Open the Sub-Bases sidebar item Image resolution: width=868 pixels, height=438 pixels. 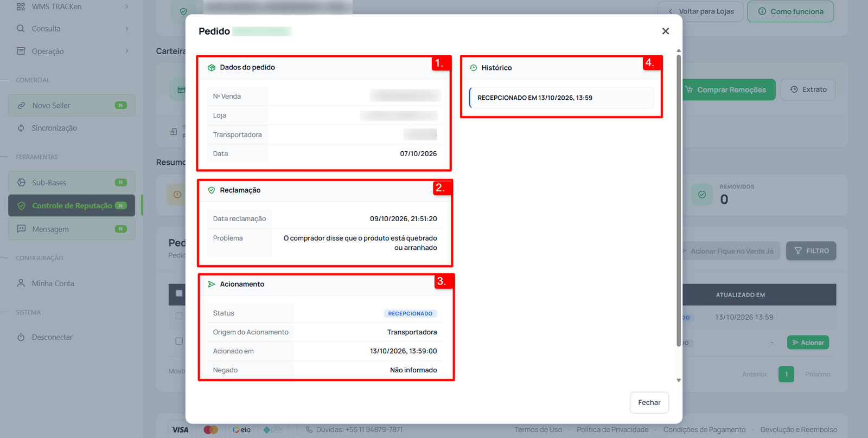click(x=72, y=183)
